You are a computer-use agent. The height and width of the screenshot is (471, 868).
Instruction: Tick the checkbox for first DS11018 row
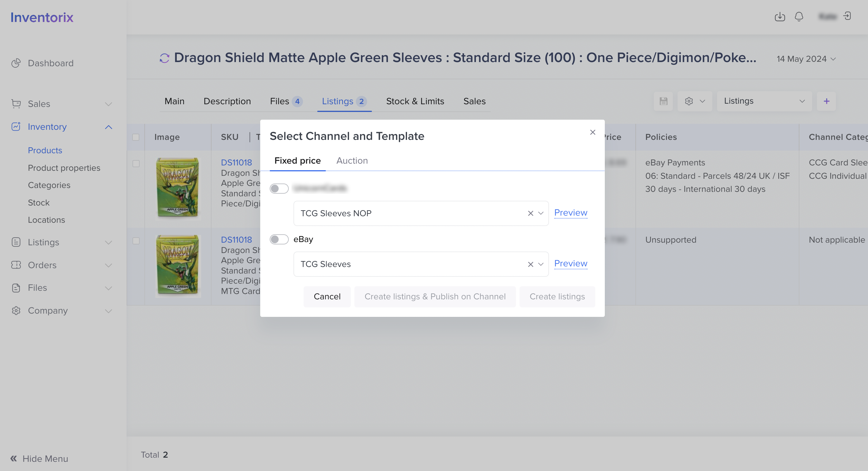(x=136, y=164)
